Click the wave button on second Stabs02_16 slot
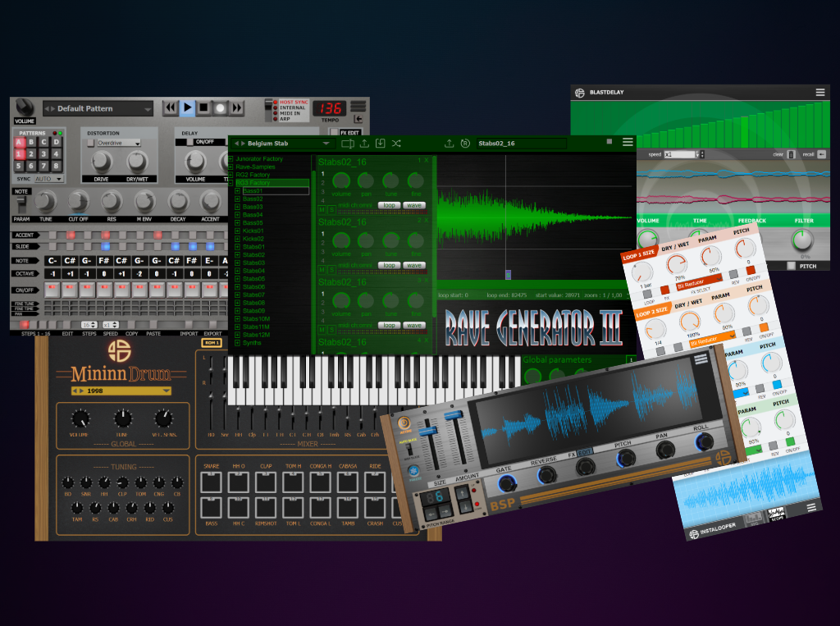 (x=414, y=265)
